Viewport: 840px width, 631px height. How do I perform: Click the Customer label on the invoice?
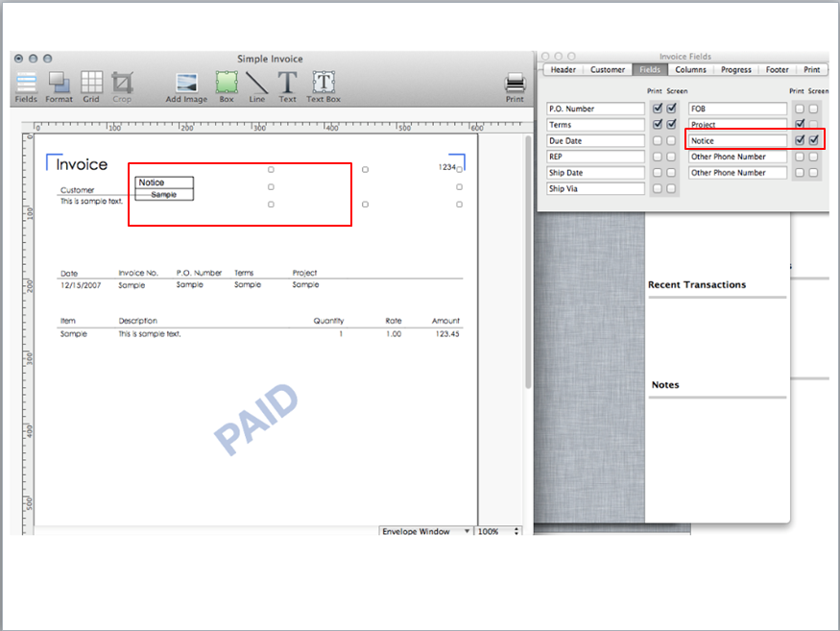coord(77,190)
